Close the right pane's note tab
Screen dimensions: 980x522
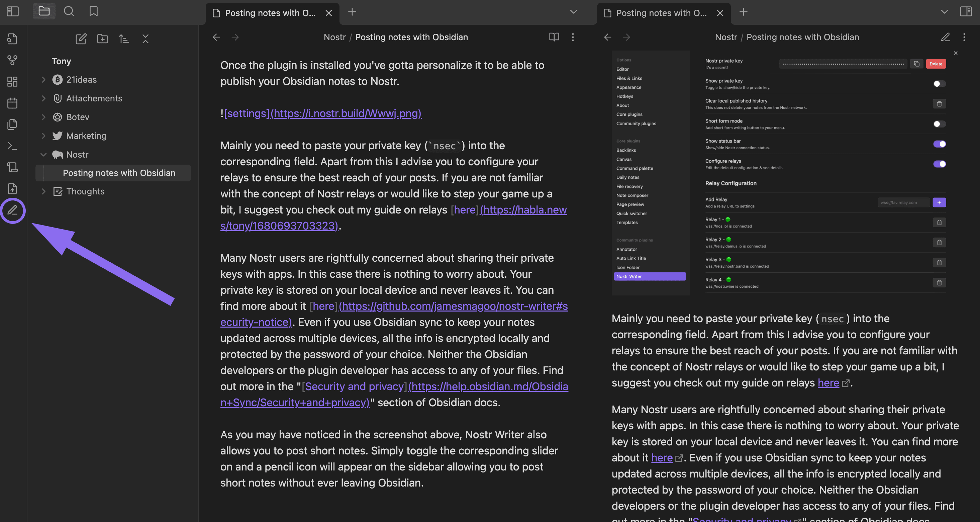coord(720,13)
